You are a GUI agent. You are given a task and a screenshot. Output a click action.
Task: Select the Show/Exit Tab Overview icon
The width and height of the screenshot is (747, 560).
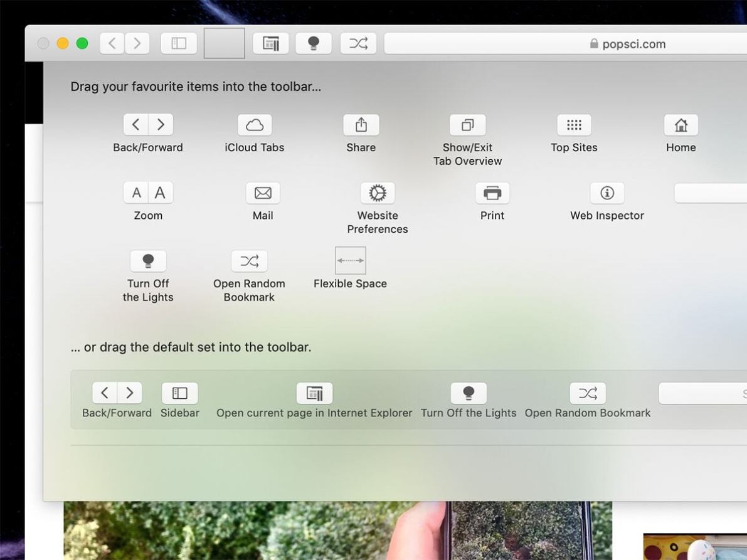point(467,124)
